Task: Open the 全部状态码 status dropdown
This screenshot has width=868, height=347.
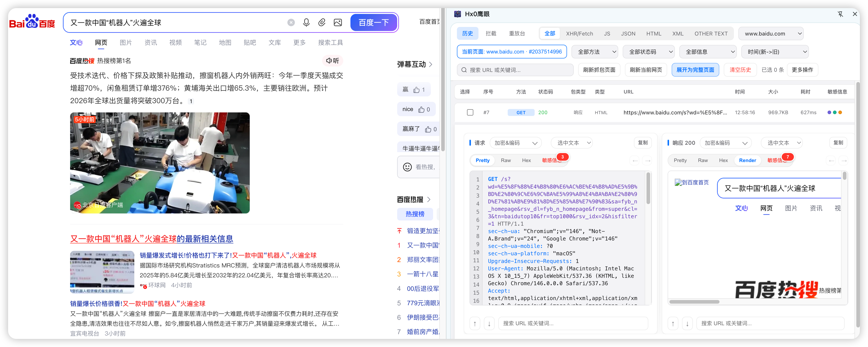Action: (x=649, y=52)
